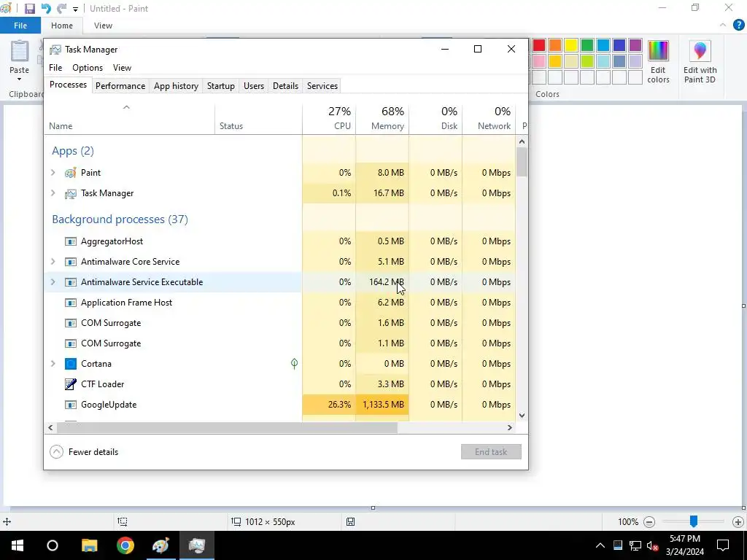The height and width of the screenshot is (560, 747).
Task: Switch to the Startup tab
Action: coord(220,86)
